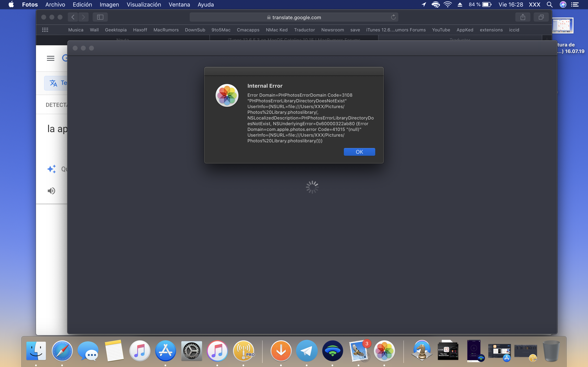Viewport: 588px width, 367px height.
Task: Open Spotlight search magnifier icon
Action: (x=549, y=4)
